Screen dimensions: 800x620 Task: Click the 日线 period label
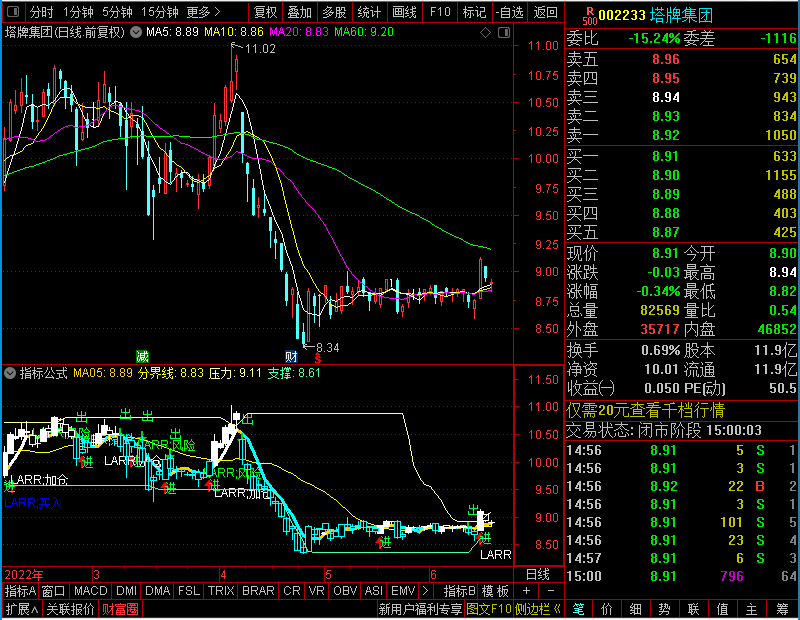538,575
